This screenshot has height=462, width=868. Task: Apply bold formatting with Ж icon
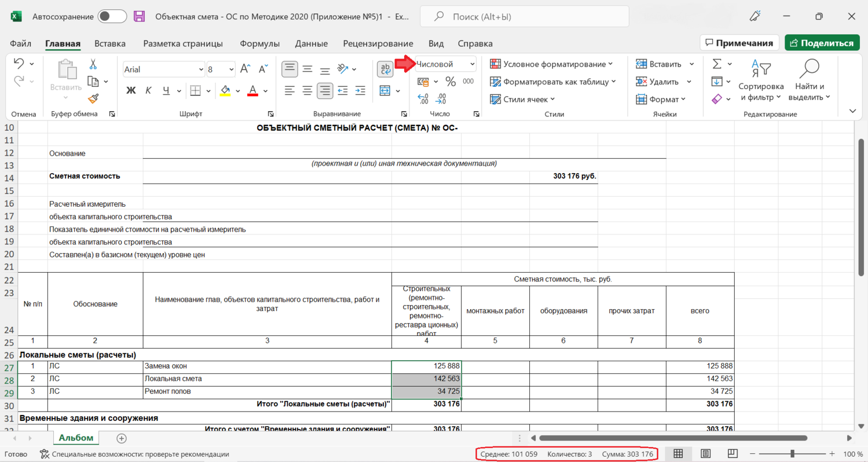tap(131, 91)
